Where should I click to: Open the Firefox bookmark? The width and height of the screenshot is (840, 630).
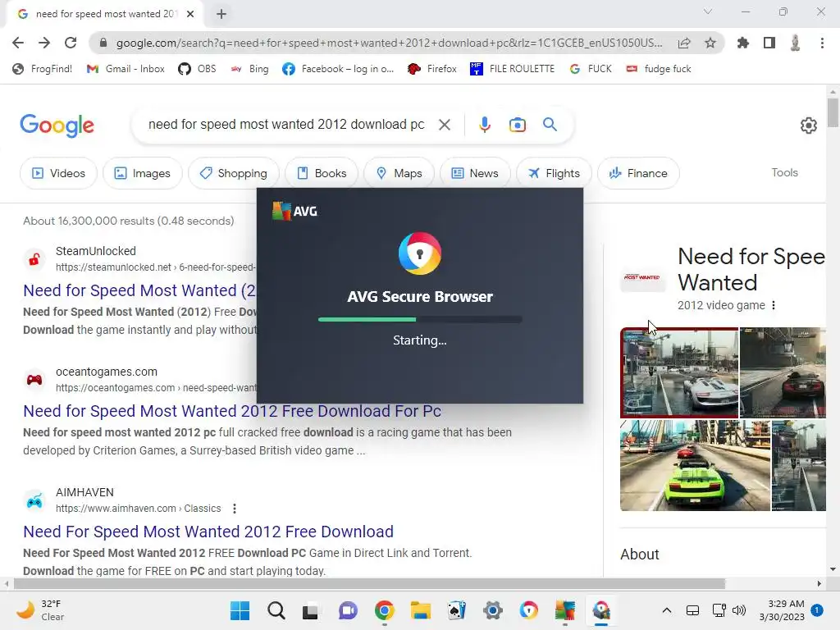(x=431, y=69)
